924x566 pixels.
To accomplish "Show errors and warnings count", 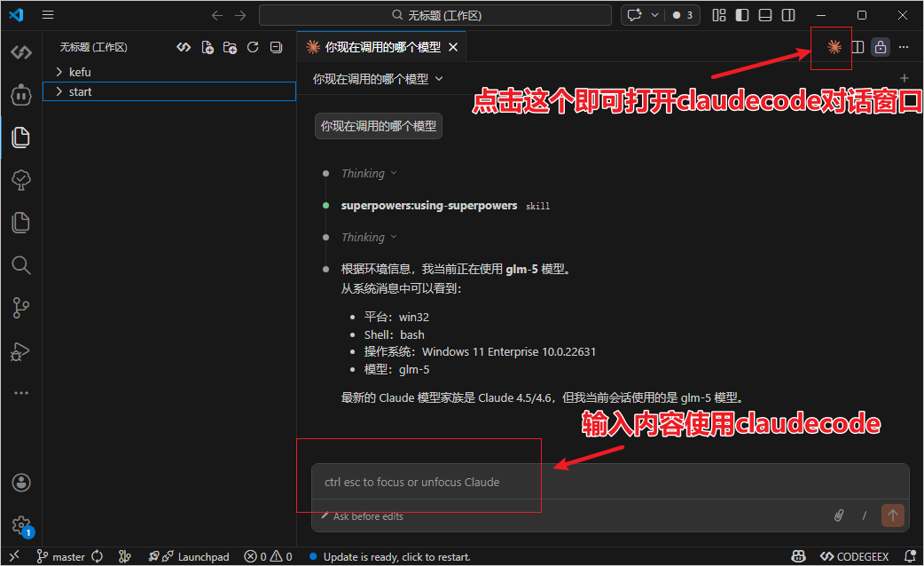I will pyautogui.click(x=268, y=556).
